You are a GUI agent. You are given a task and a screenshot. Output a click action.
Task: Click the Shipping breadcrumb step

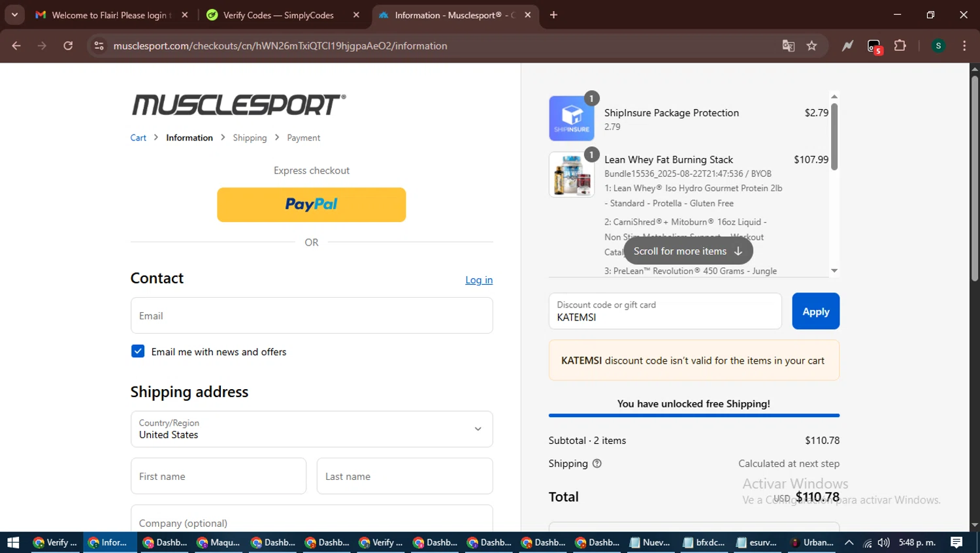(250, 138)
